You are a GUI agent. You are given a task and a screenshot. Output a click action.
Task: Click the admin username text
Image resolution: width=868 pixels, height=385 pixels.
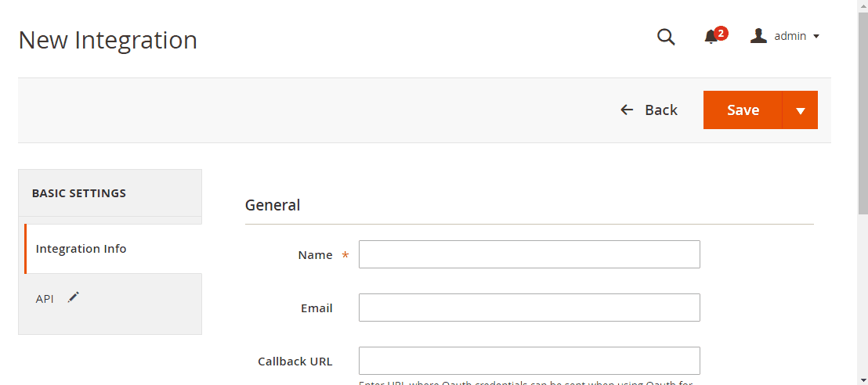790,36
